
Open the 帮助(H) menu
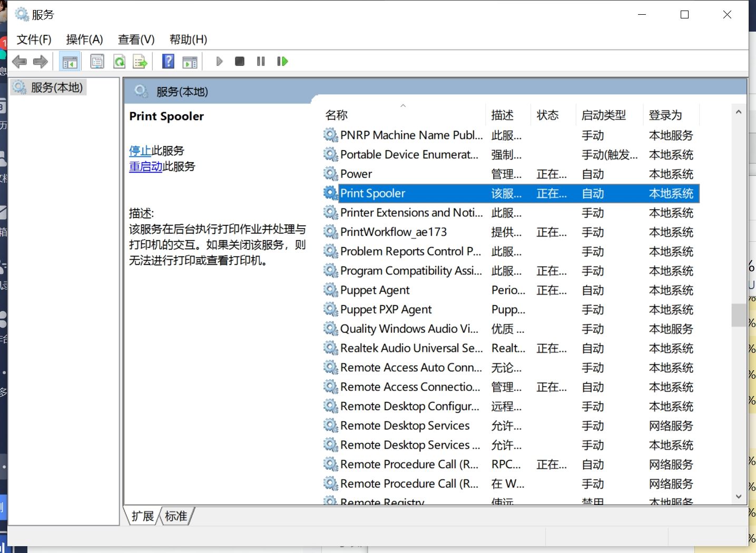(x=188, y=39)
